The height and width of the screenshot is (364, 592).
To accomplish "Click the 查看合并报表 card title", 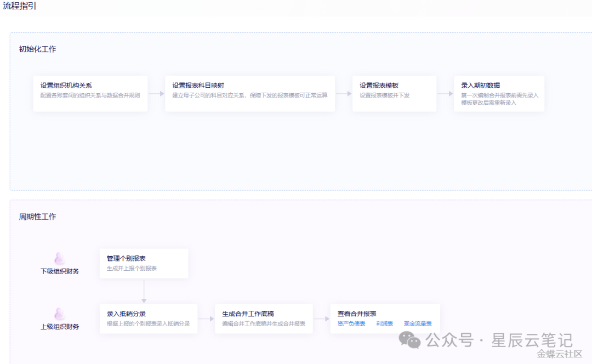I will (x=357, y=314).
